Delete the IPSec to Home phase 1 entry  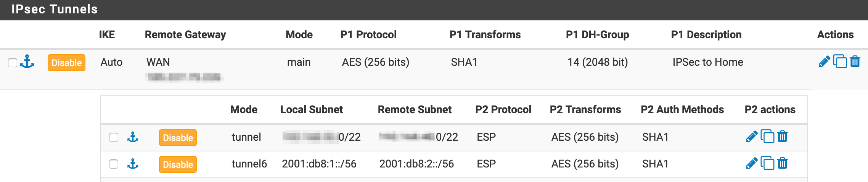855,62
